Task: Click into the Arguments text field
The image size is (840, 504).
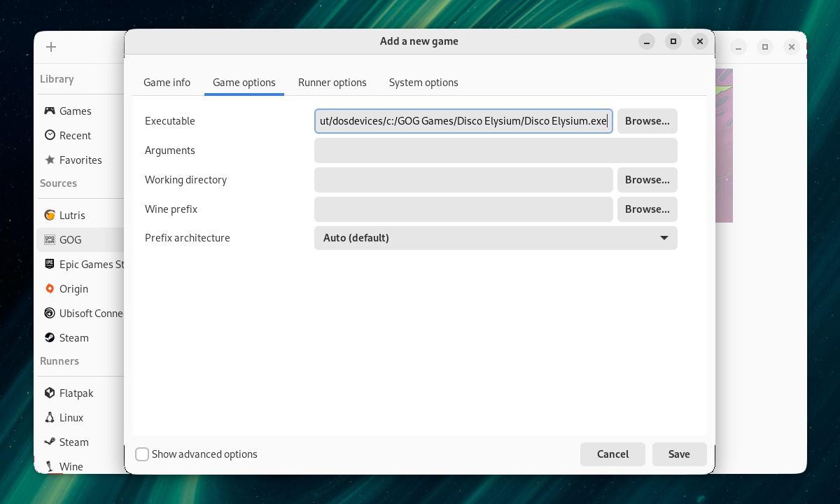Action: pos(496,150)
